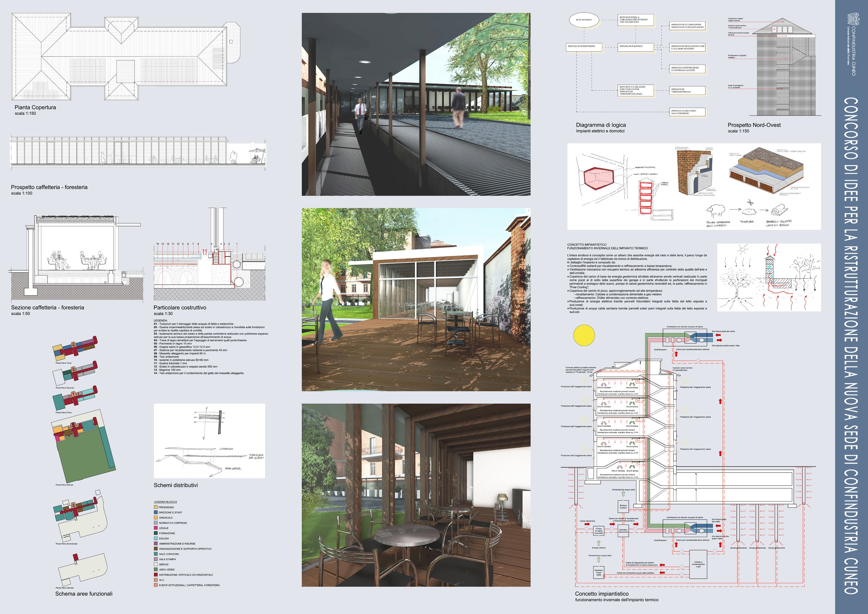
Task: Click the floor slab layers axonometric drawing
Action: click(x=767, y=170)
